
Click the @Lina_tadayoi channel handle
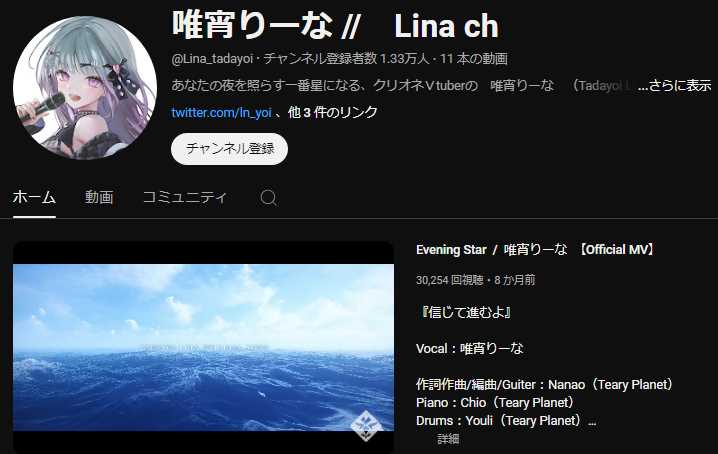pos(212,59)
